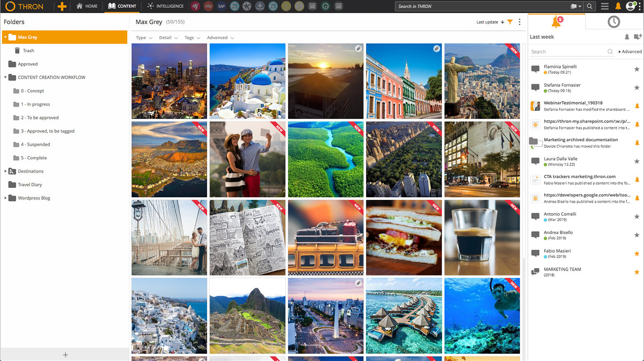644x361 pixels.
Task: Click the Trash folder icon
Action: [17, 51]
